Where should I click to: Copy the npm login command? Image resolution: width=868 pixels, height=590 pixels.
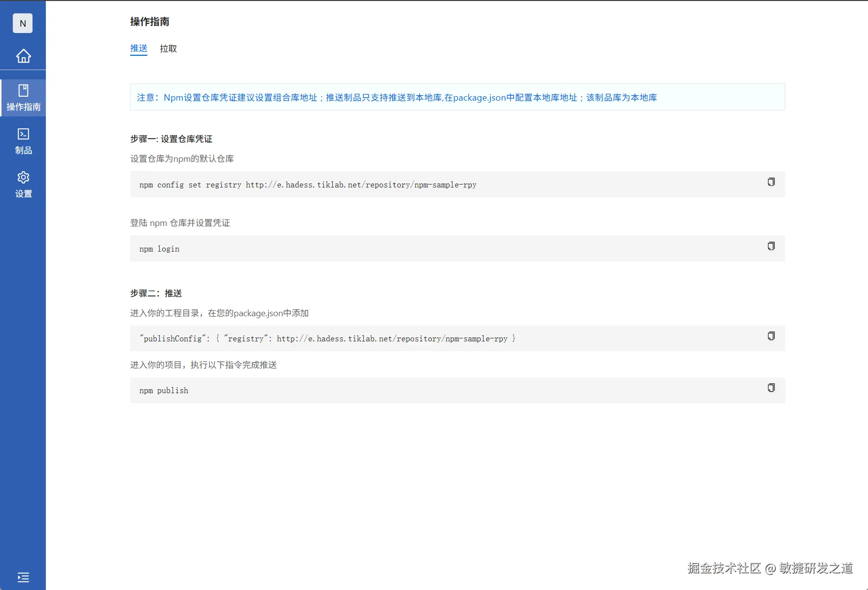(770, 246)
